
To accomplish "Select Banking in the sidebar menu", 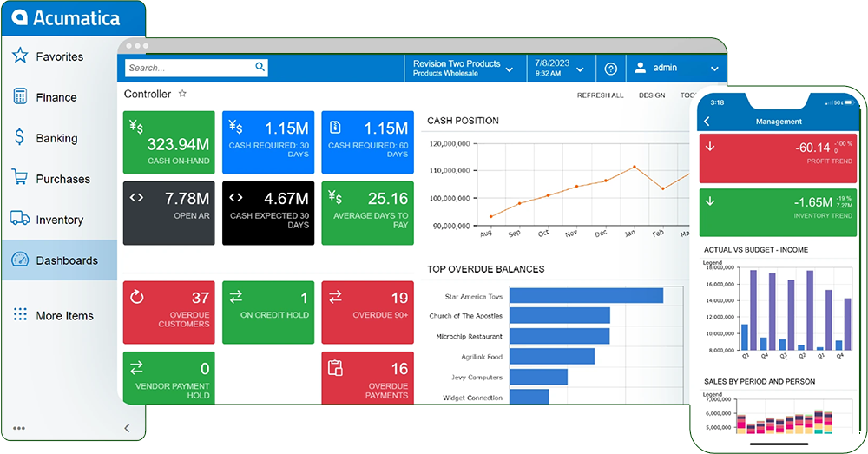I will click(57, 138).
